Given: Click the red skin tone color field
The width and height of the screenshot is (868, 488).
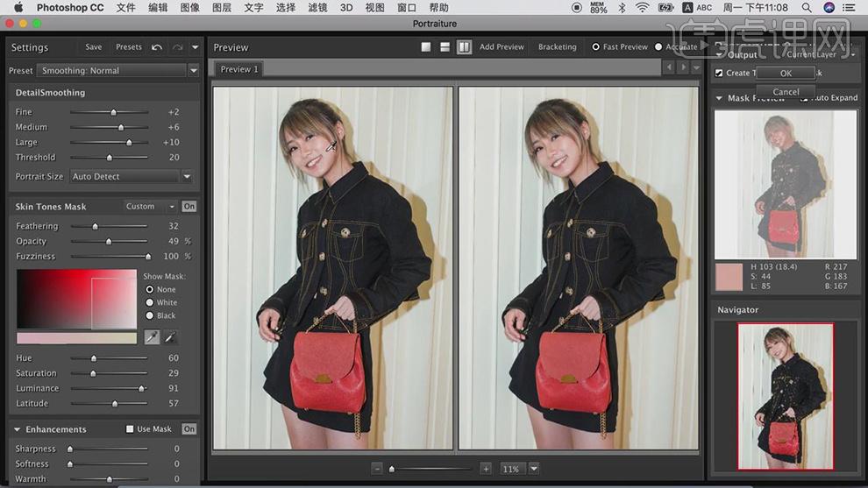Looking at the screenshot, I should (x=77, y=300).
